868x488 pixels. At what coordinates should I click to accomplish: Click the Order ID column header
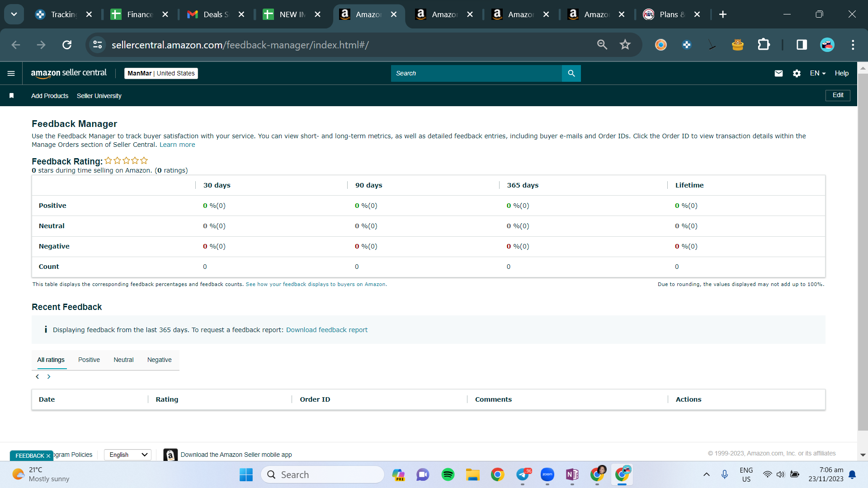(x=315, y=399)
